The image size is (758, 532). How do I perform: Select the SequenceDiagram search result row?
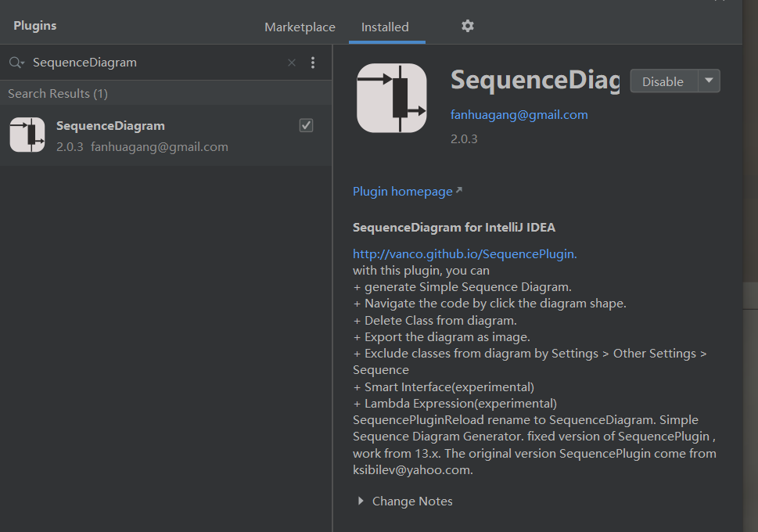[166, 135]
